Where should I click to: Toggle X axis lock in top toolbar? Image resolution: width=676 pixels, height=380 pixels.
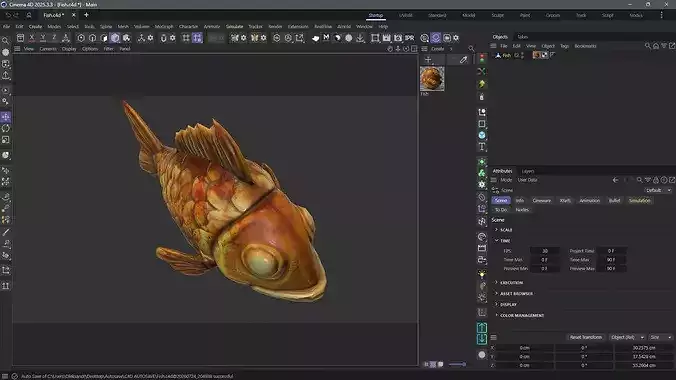[31, 38]
